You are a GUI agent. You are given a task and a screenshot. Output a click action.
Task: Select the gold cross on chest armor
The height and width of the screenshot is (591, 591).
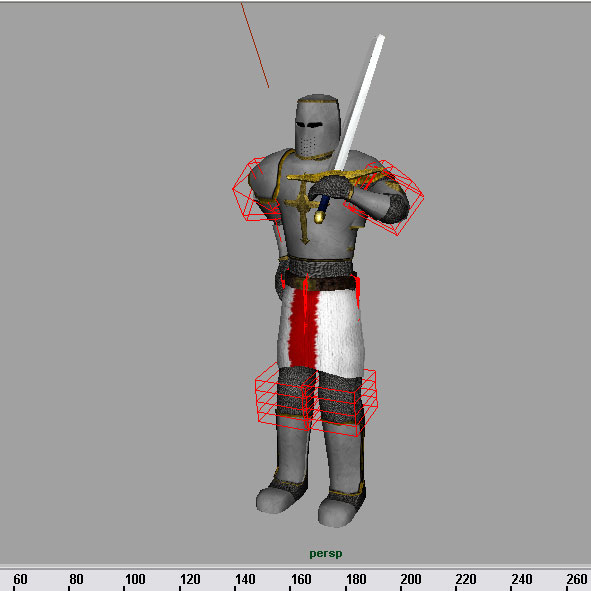pos(304,209)
